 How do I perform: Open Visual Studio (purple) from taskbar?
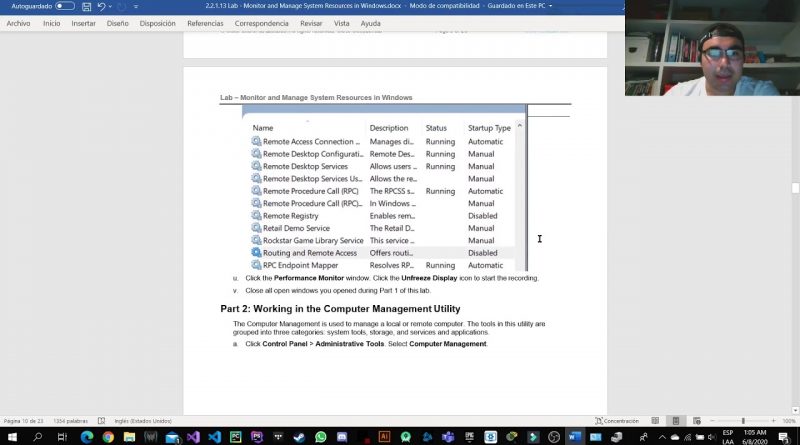point(193,437)
